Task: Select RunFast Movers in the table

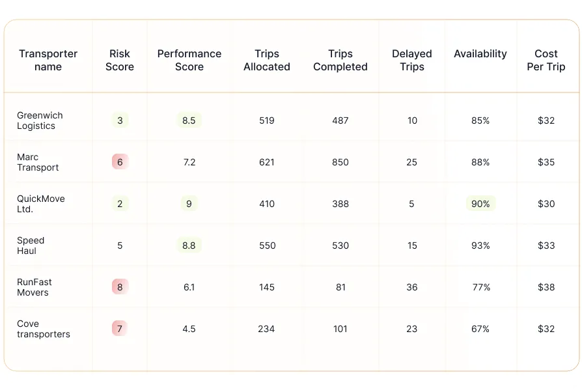Action: 34,287
